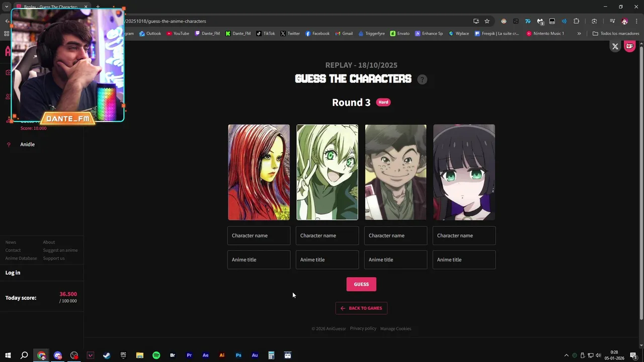Open the Chrome extensions puzzle icon
The image size is (644, 362).
tap(577, 21)
